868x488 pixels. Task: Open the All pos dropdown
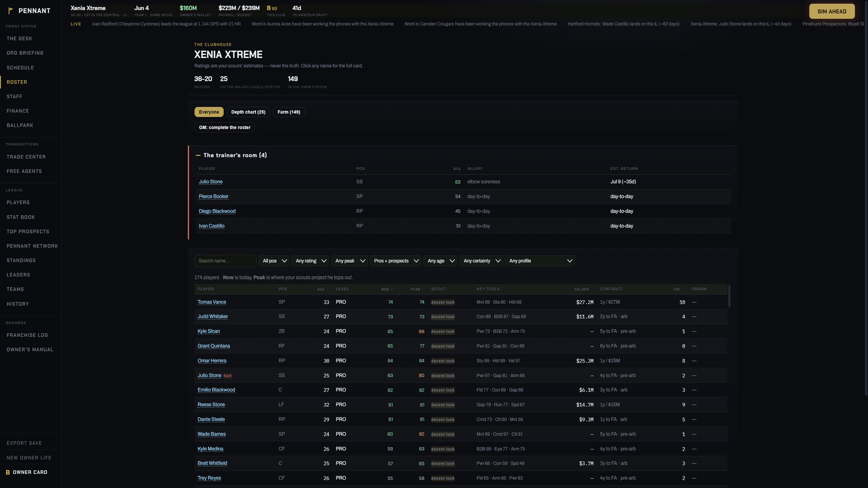click(274, 261)
